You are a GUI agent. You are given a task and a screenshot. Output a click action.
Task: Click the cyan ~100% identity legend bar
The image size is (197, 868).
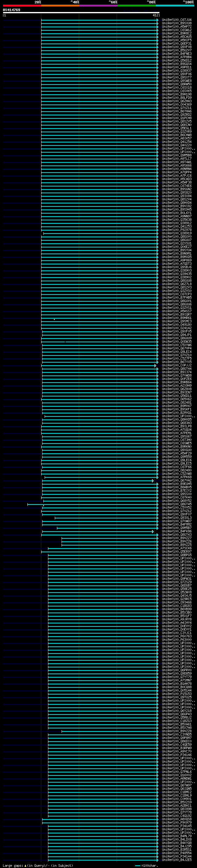pyautogui.click(x=175, y=6)
